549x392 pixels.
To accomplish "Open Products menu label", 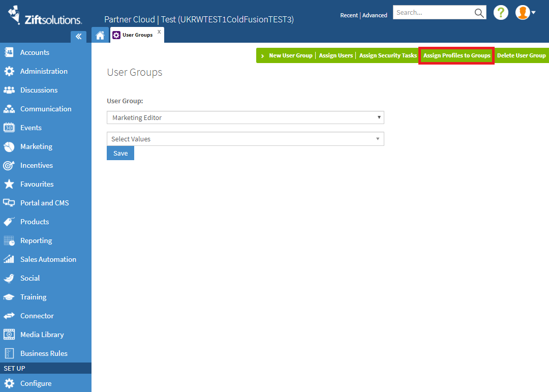I will click(35, 222).
